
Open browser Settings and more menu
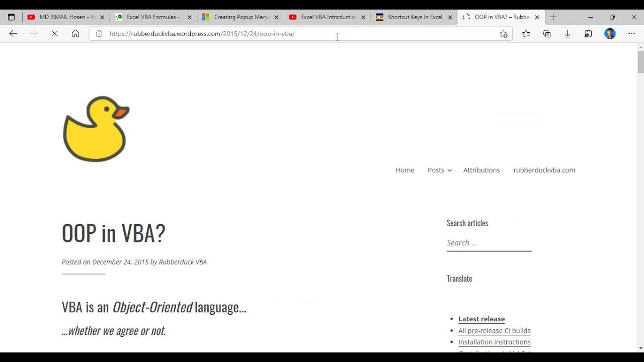click(632, 34)
